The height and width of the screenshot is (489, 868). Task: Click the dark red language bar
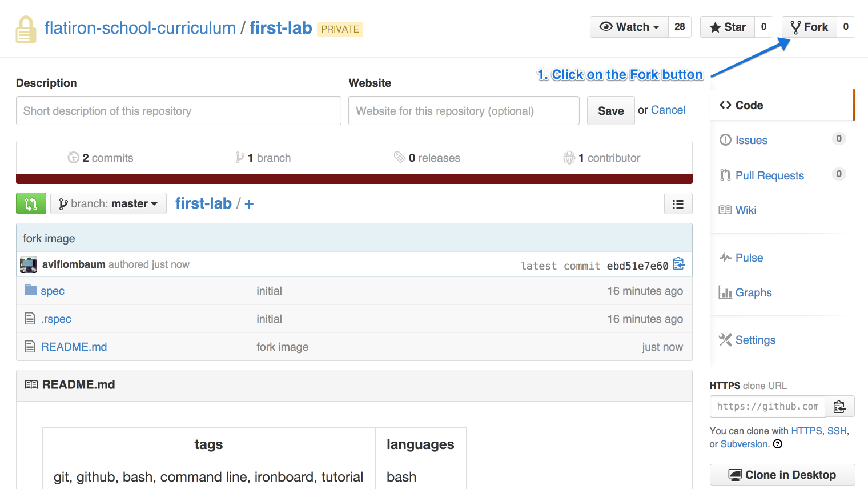click(354, 179)
